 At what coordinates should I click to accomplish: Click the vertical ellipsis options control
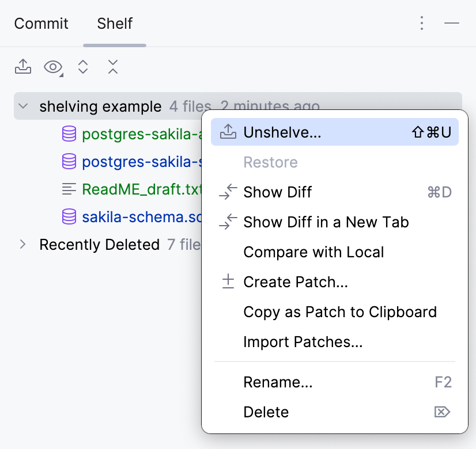[421, 23]
